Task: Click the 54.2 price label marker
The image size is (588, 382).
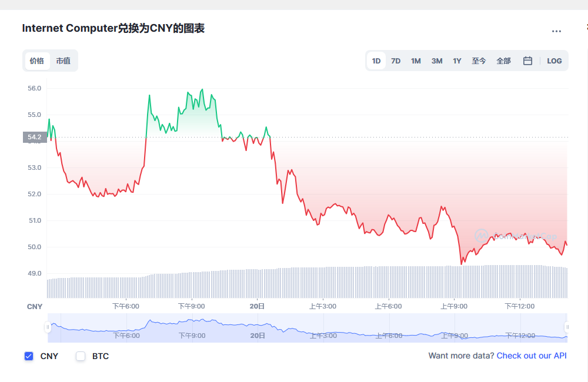Action: [x=35, y=137]
